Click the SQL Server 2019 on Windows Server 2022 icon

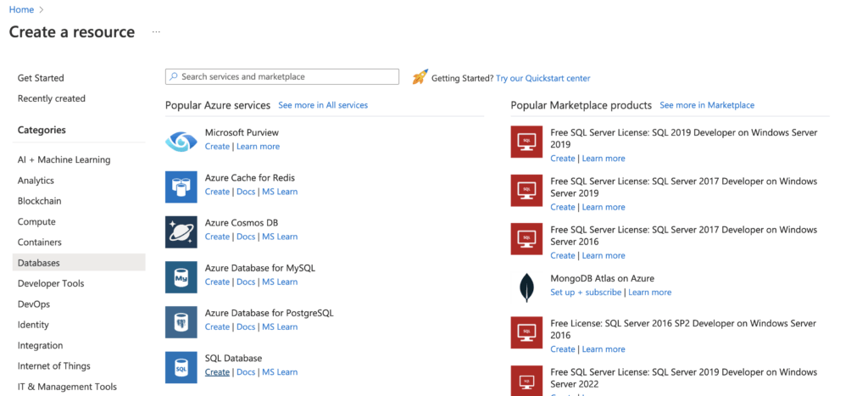[x=526, y=381]
